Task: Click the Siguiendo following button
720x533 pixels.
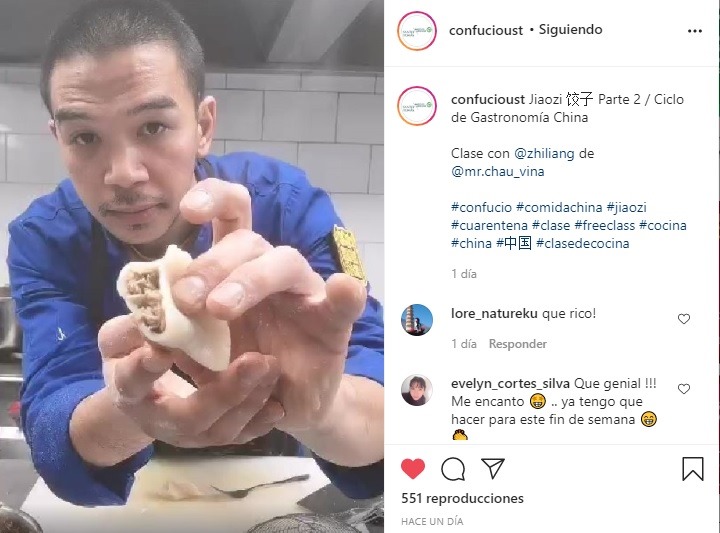Action: (x=570, y=30)
